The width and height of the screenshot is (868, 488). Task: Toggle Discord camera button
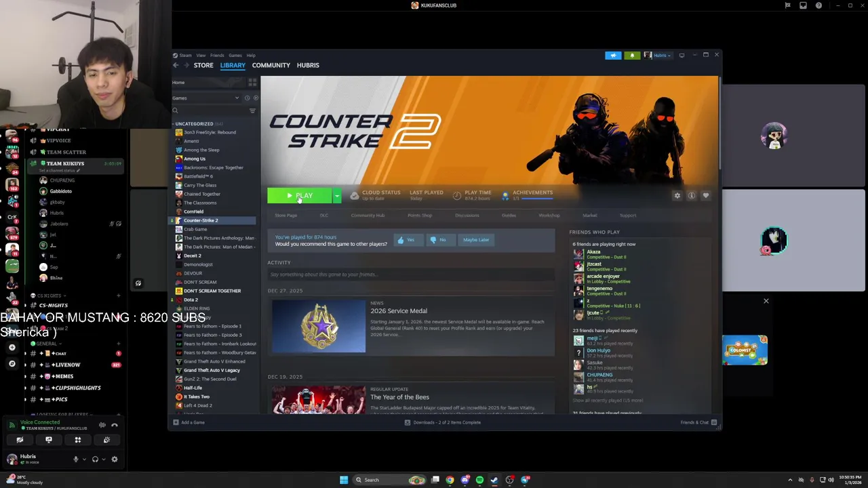coord(20,440)
